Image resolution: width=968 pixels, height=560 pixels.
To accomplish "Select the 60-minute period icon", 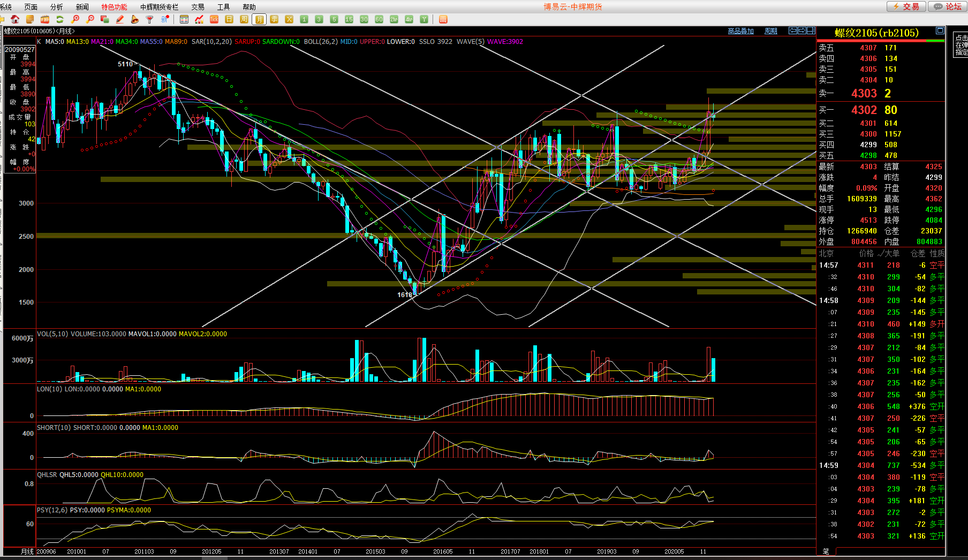I will coord(379,19).
